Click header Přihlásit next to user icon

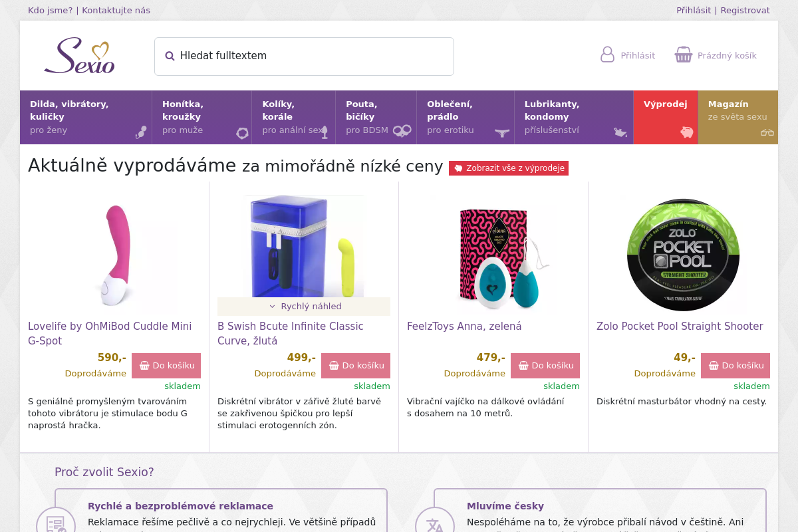coord(638,56)
